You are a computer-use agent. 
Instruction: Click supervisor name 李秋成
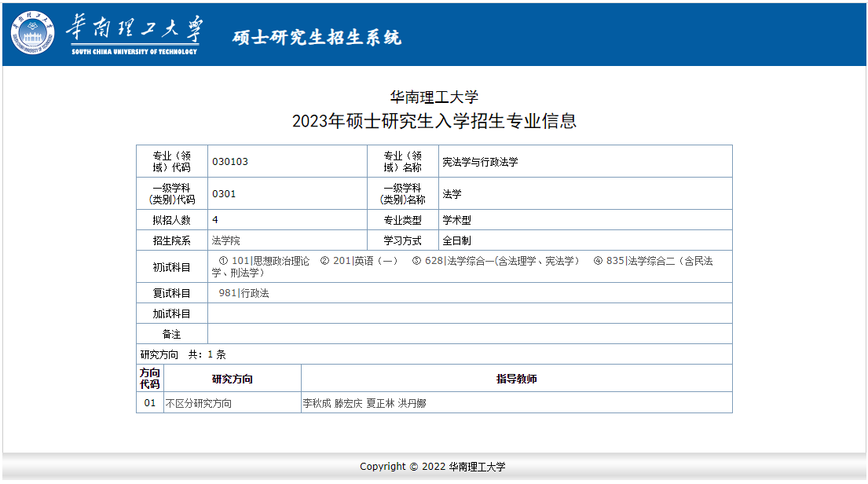(x=317, y=403)
